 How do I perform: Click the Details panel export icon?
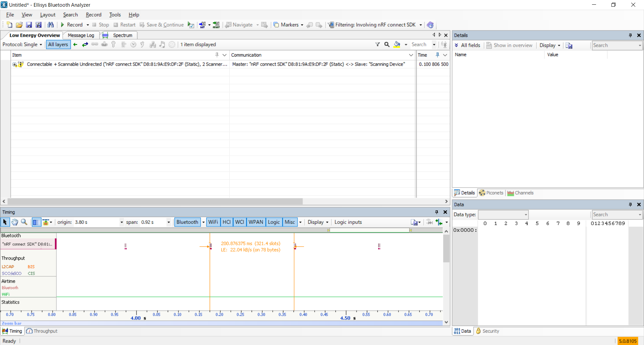pyautogui.click(x=569, y=45)
